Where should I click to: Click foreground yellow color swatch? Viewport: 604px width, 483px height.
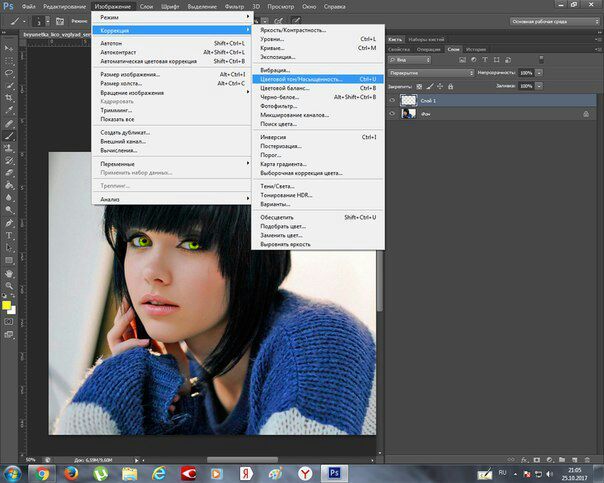pos(6,305)
